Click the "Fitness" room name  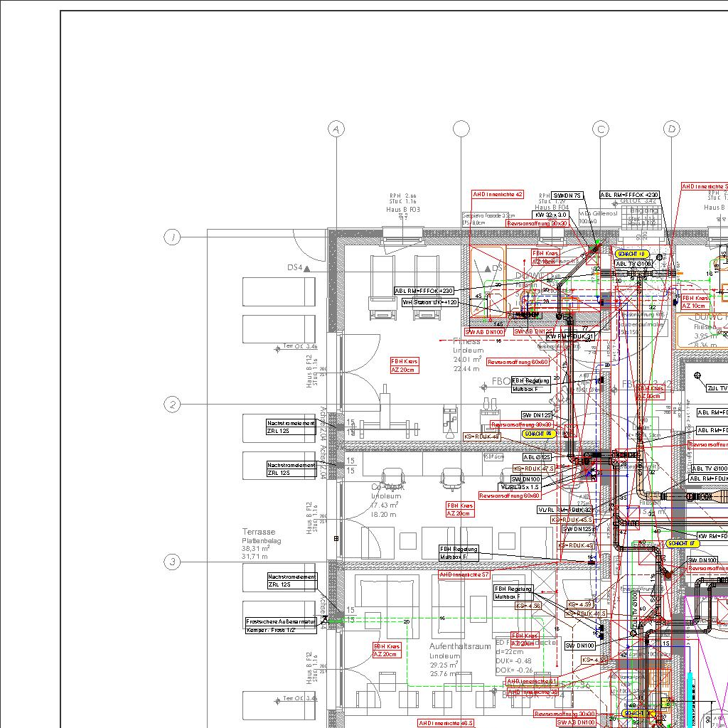(466, 341)
